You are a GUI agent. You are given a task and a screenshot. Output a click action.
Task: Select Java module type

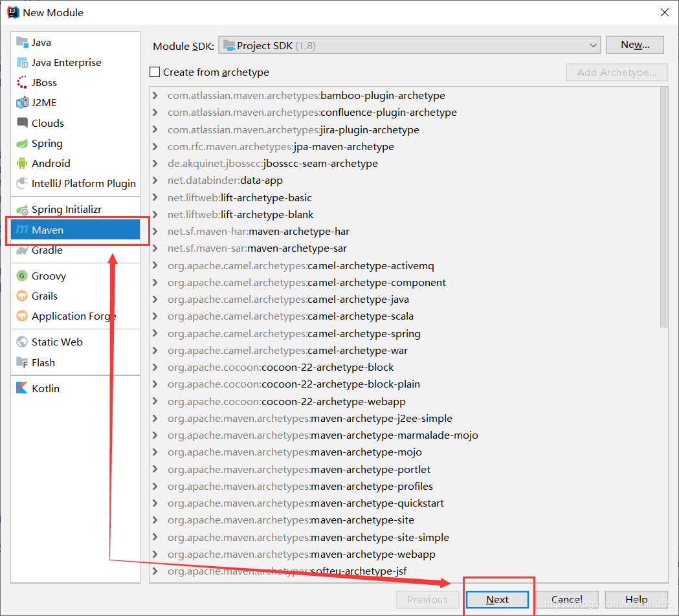click(75, 42)
